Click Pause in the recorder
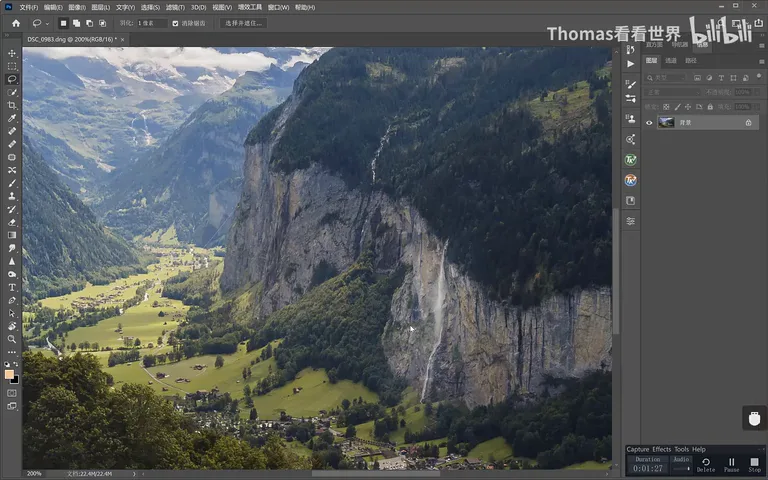Screen dimensions: 768x480 (x=731, y=464)
